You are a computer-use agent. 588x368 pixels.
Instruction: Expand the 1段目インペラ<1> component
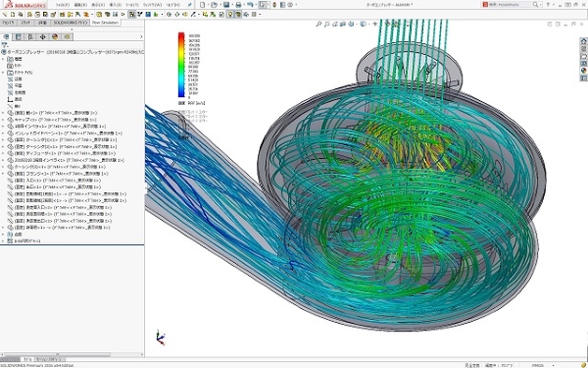coord(3,127)
